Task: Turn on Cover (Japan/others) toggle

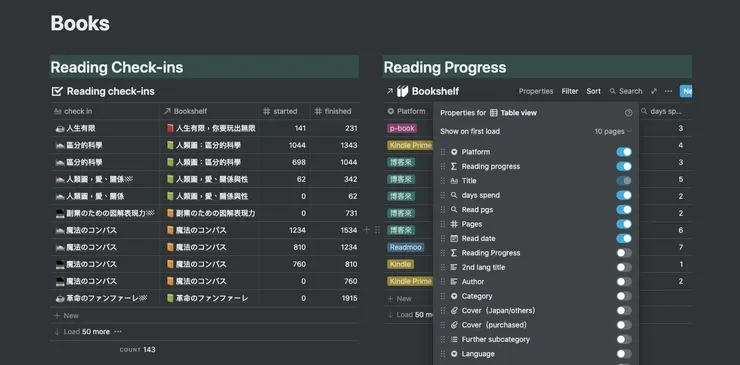Action: pyautogui.click(x=623, y=311)
